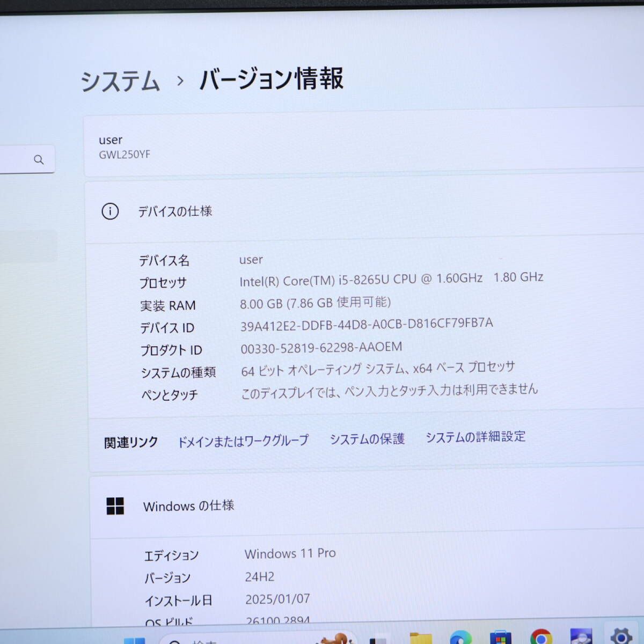Click the Windows Start button in taskbar
The image size is (644, 644).
134,640
